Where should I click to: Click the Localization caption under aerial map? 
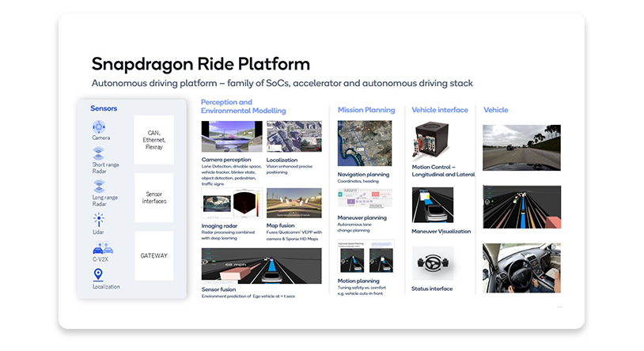pyautogui.click(x=282, y=160)
